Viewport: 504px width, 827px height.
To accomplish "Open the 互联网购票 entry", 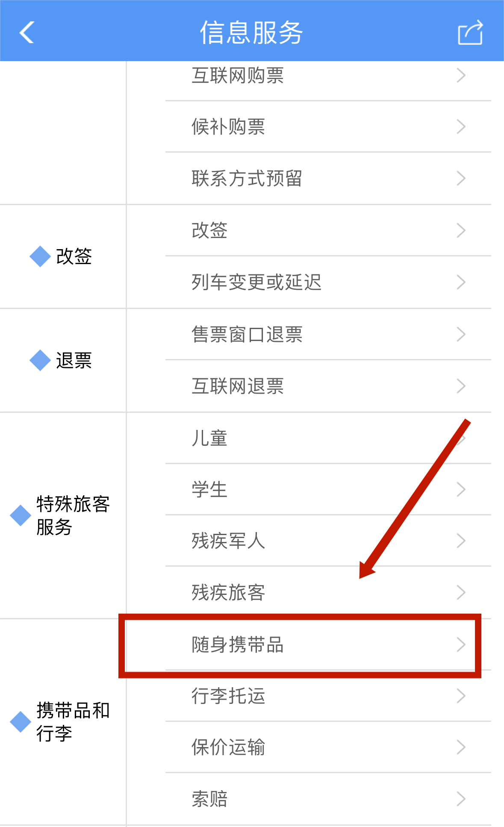I will [328, 76].
